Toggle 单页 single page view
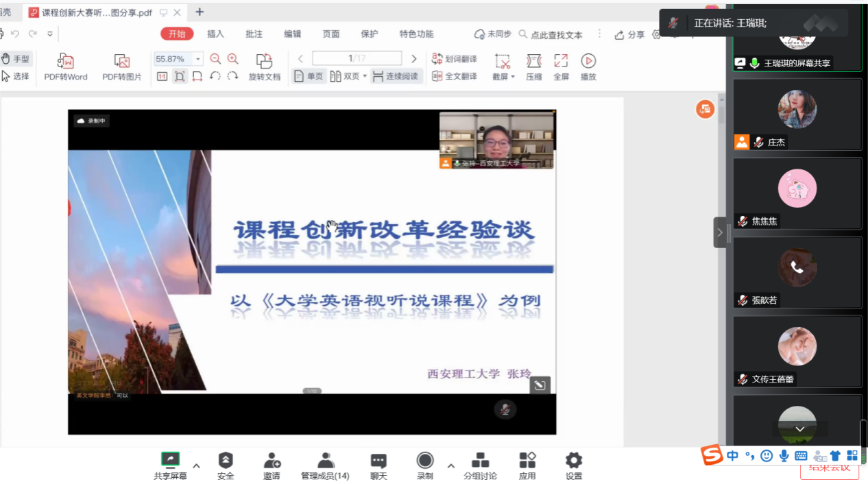The height and width of the screenshot is (484, 868). pos(309,76)
